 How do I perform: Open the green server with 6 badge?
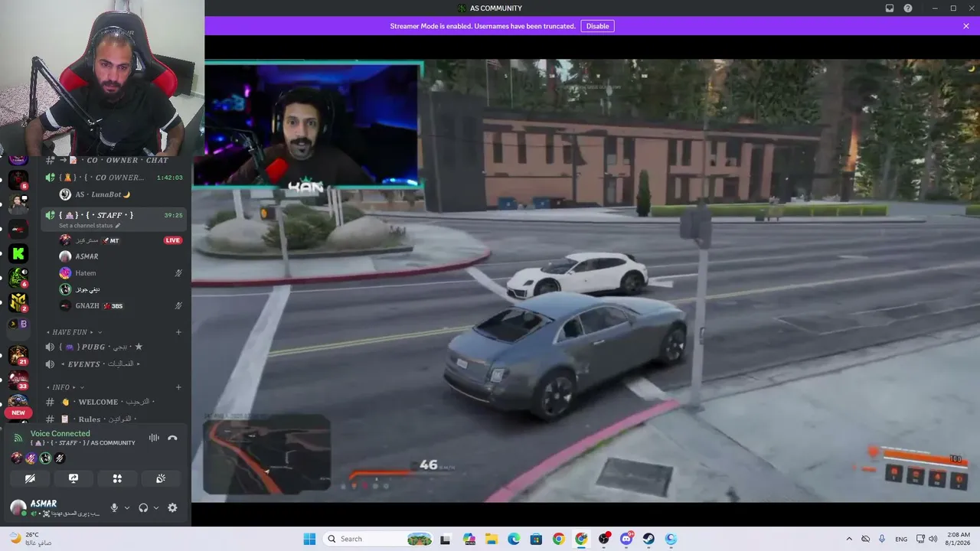point(18,277)
